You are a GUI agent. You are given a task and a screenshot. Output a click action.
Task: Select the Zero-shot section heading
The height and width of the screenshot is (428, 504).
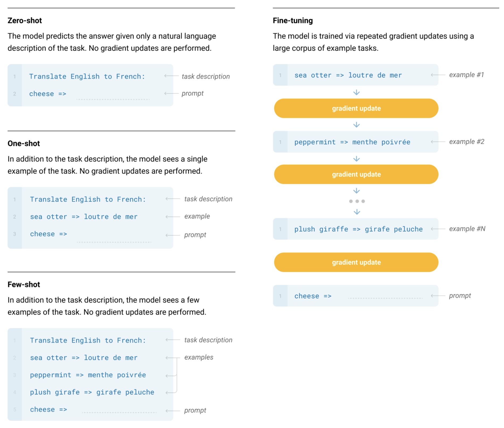[x=25, y=20]
